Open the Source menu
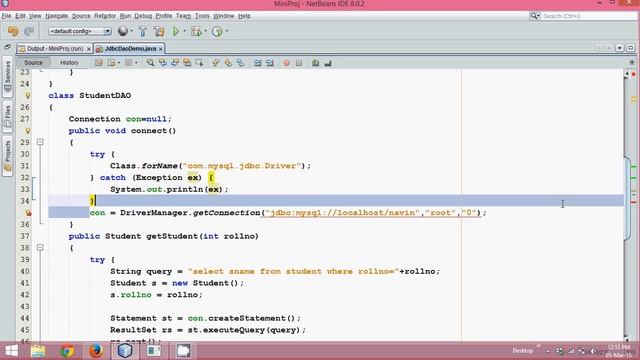 click(81, 16)
